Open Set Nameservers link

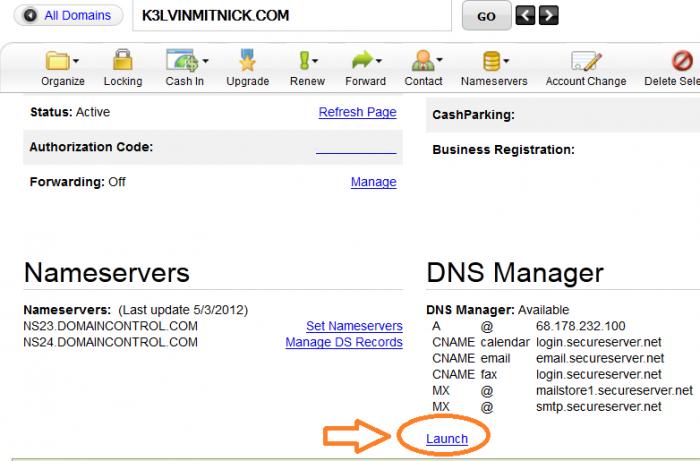coord(354,326)
